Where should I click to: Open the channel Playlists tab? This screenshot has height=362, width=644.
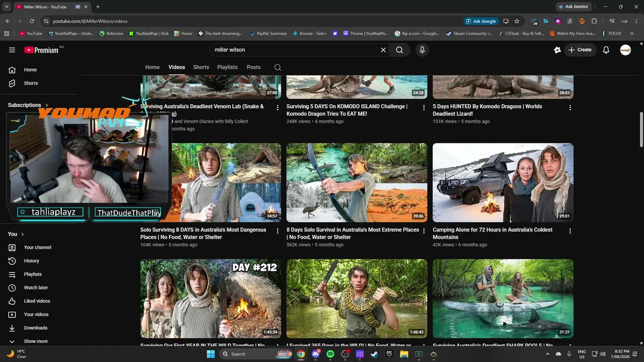tap(227, 67)
